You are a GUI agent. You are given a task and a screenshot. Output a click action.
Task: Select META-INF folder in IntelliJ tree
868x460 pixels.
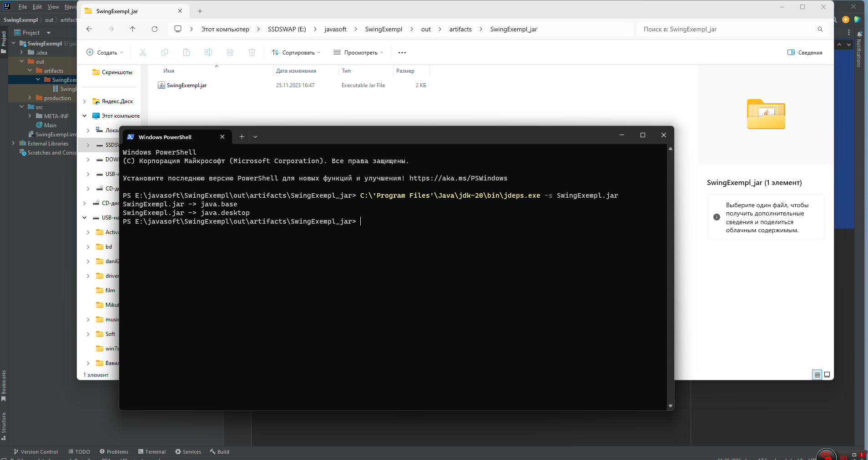click(52, 116)
